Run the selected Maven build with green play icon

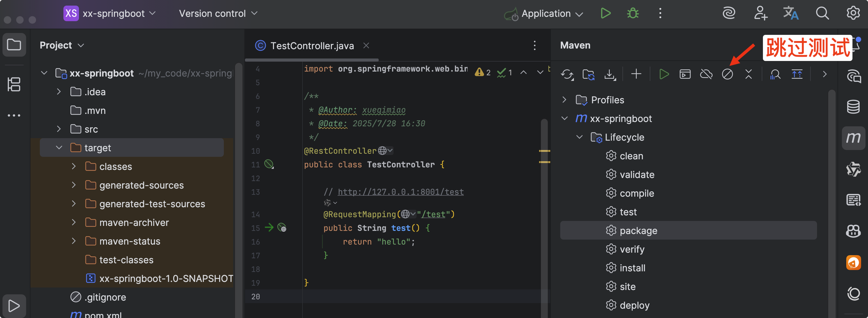(663, 74)
